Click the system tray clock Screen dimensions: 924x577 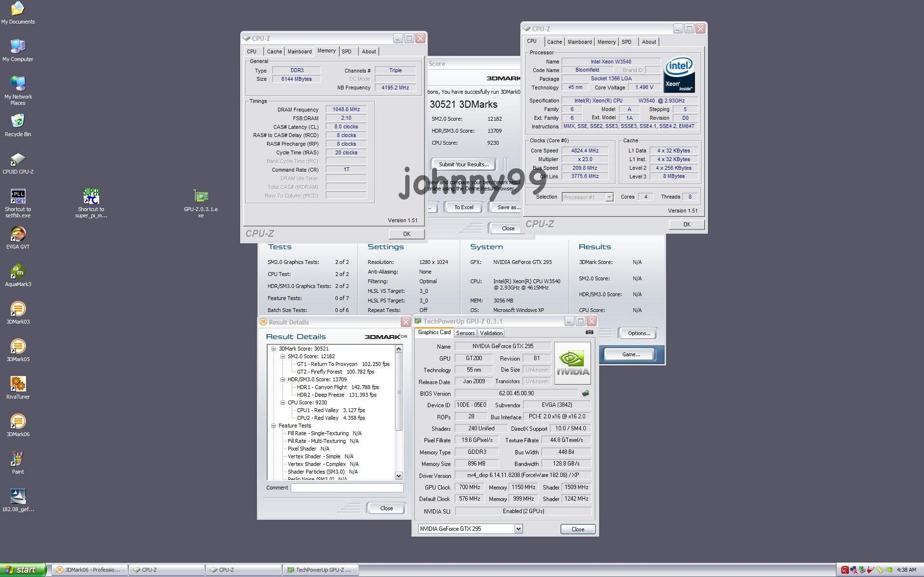[x=906, y=570]
